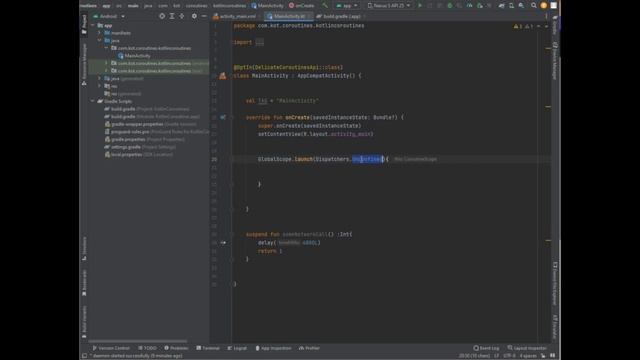
Task: Open Terminal tool window tab
Action: click(x=208, y=348)
